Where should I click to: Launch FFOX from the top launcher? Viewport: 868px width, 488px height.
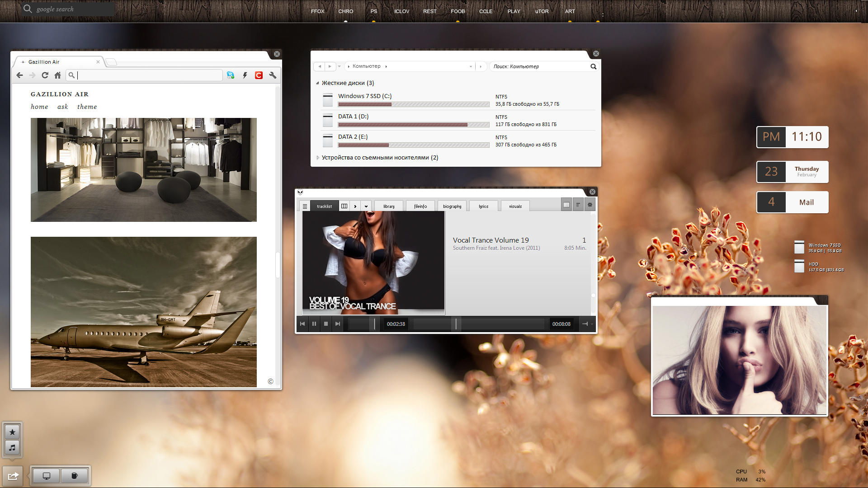click(317, 11)
